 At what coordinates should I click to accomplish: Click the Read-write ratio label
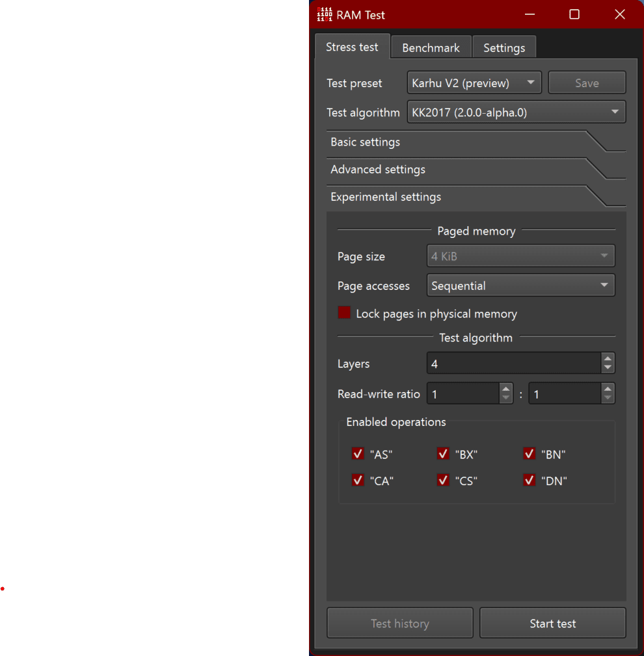(x=379, y=394)
